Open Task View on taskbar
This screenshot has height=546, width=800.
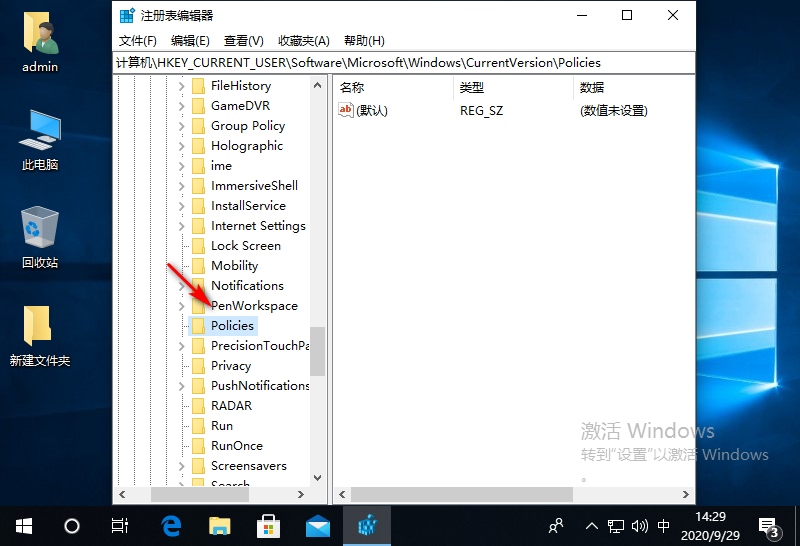[120, 526]
